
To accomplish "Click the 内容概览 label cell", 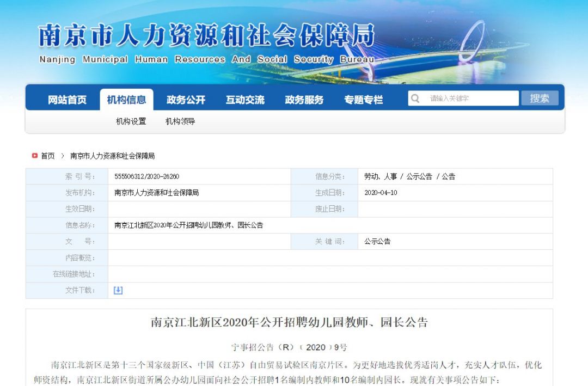I will tap(67, 258).
